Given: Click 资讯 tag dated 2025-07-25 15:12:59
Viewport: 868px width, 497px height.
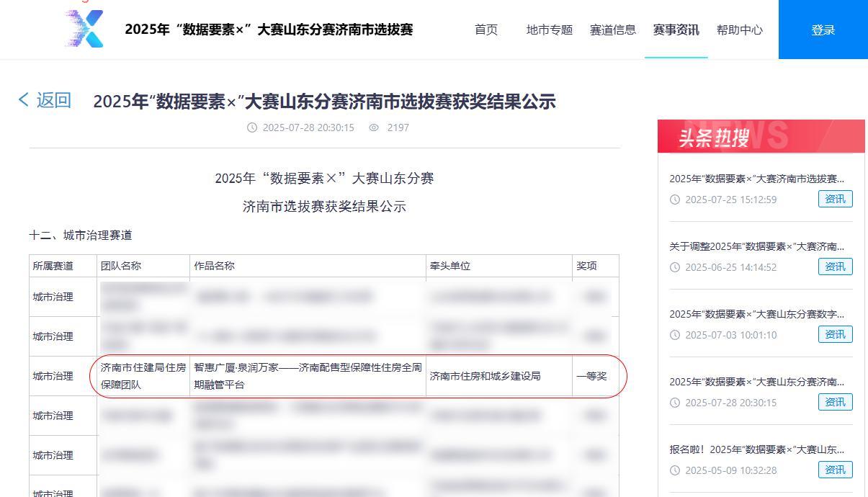Looking at the screenshot, I should (x=836, y=199).
